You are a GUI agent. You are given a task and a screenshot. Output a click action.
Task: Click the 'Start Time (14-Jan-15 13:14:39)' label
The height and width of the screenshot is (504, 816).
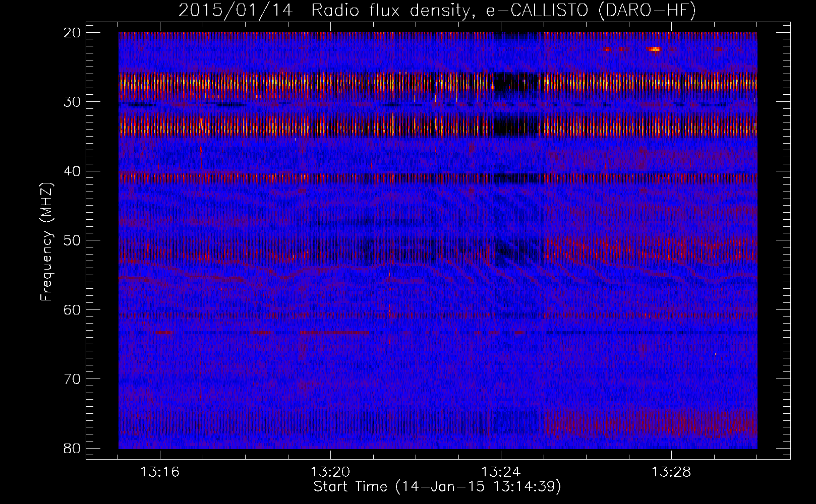click(437, 487)
